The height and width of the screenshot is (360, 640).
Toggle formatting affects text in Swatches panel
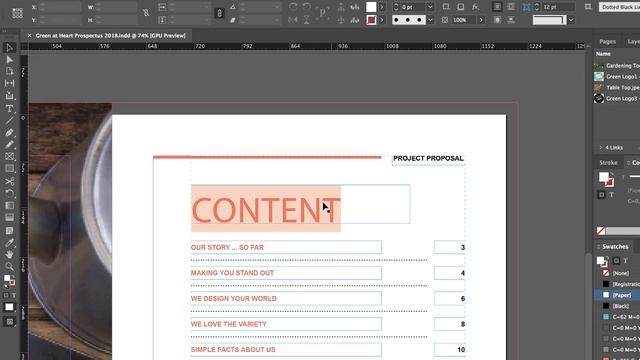point(625,260)
